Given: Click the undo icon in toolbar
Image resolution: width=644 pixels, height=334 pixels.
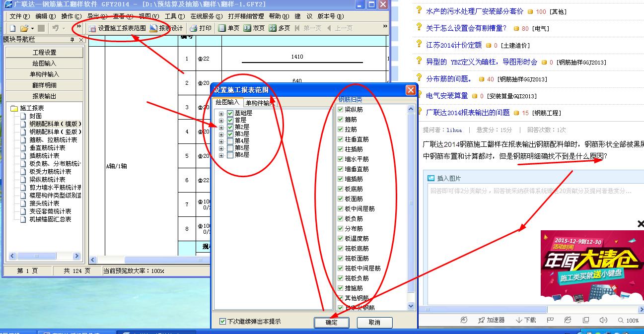Looking at the screenshot, I should pos(56,28).
